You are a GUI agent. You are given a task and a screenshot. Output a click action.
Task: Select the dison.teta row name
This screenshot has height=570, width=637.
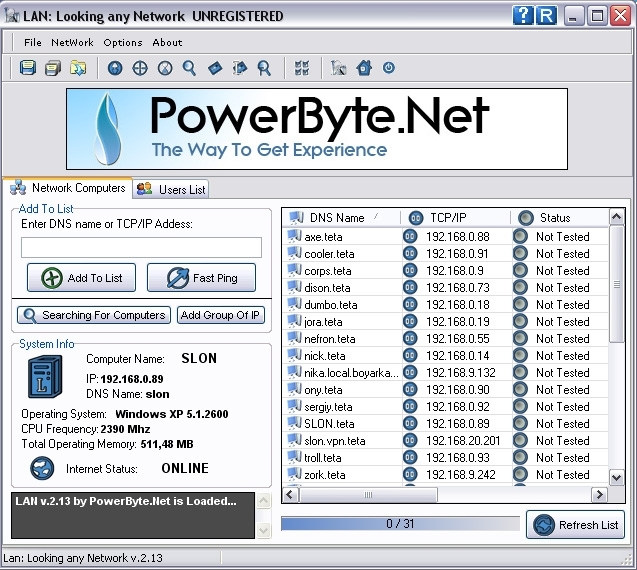pos(327,288)
